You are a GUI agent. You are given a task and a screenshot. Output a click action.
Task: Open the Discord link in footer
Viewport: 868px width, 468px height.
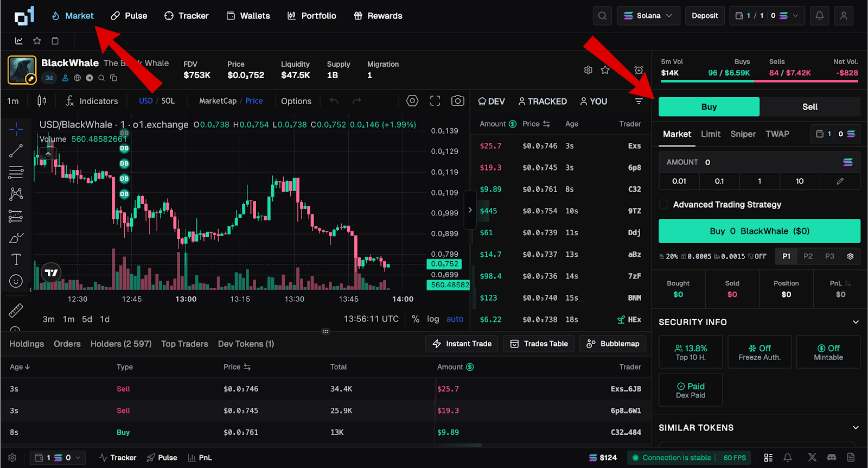832,458
